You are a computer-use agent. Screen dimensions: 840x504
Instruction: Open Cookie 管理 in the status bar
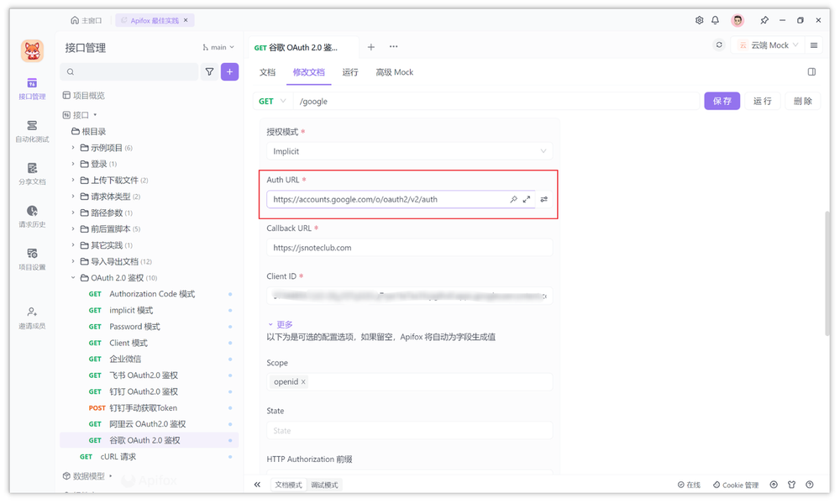point(735,485)
